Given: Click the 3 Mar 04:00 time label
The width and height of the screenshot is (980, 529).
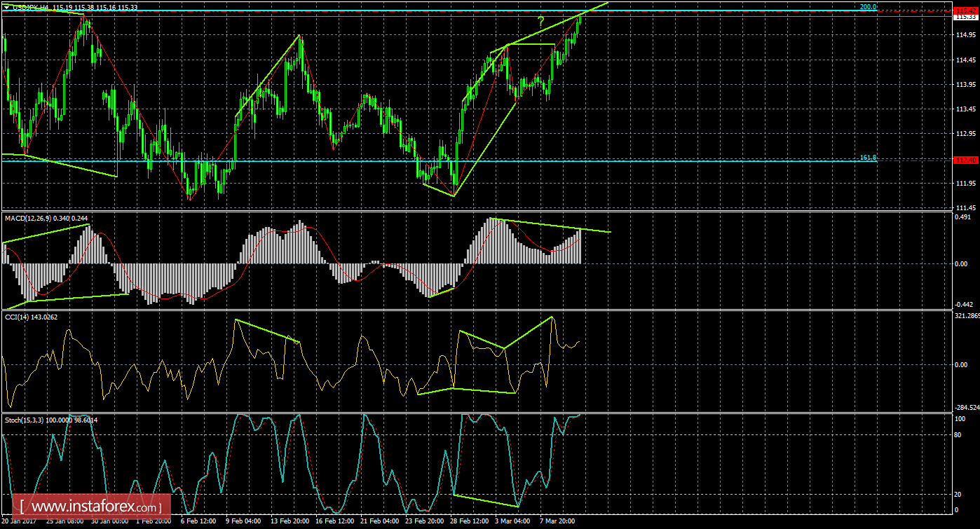Looking at the screenshot, I should pyautogui.click(x=514, y=522).
